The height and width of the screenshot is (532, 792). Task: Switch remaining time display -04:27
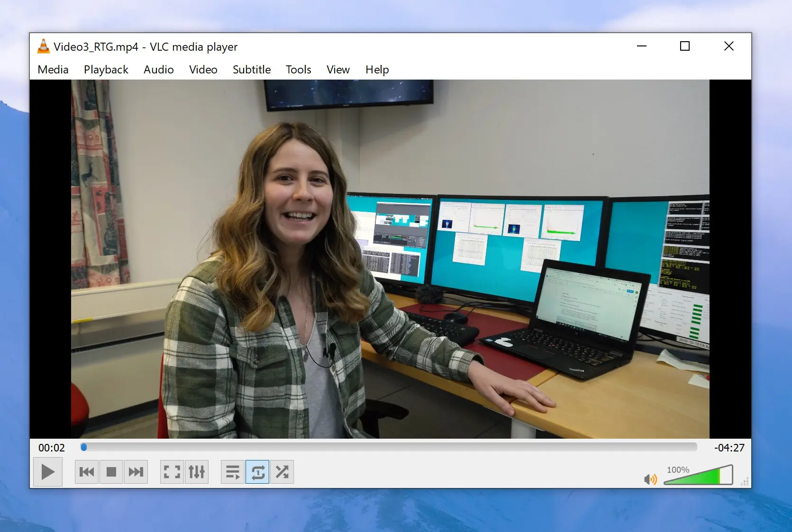pyautogui.click(x=729, y=448)
